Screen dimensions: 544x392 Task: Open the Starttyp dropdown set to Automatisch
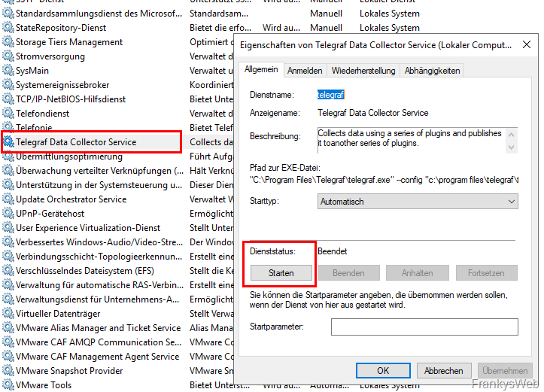(x=418, y=202)
